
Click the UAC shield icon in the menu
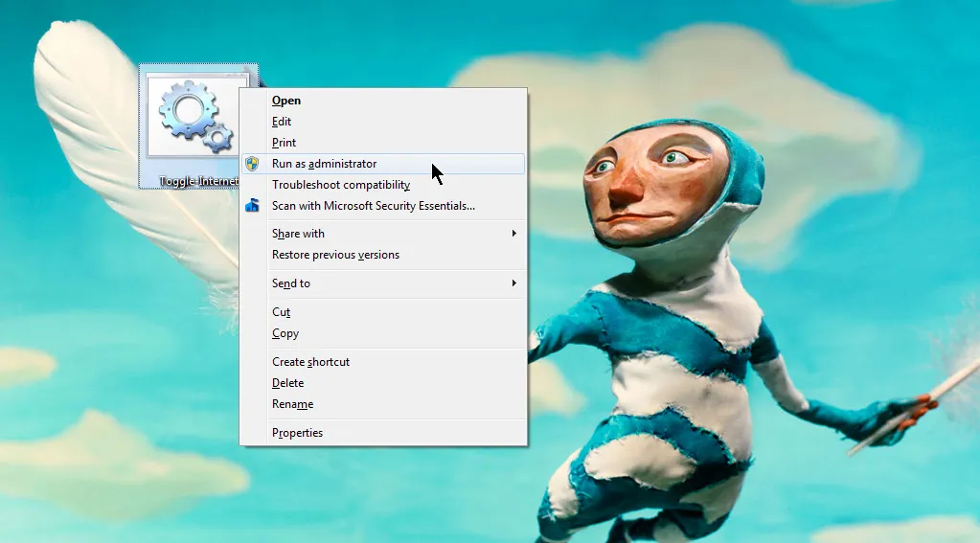pyautogui.click(x=252, y=164)
